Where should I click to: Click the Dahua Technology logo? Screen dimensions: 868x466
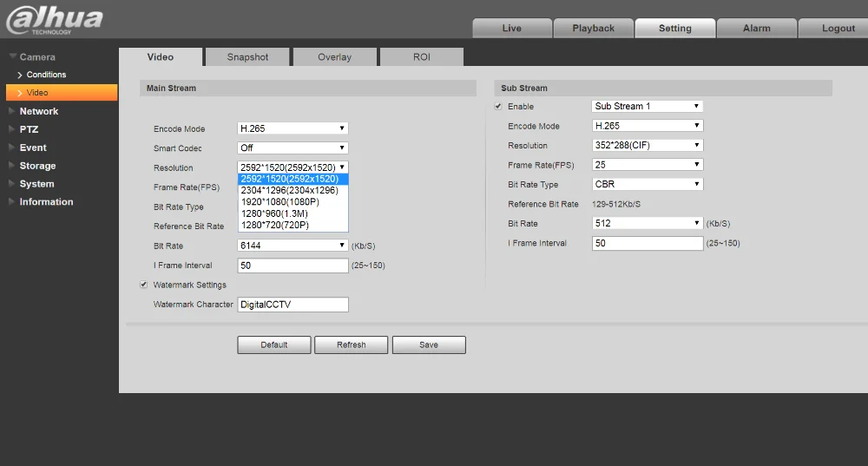pos(54,20)
